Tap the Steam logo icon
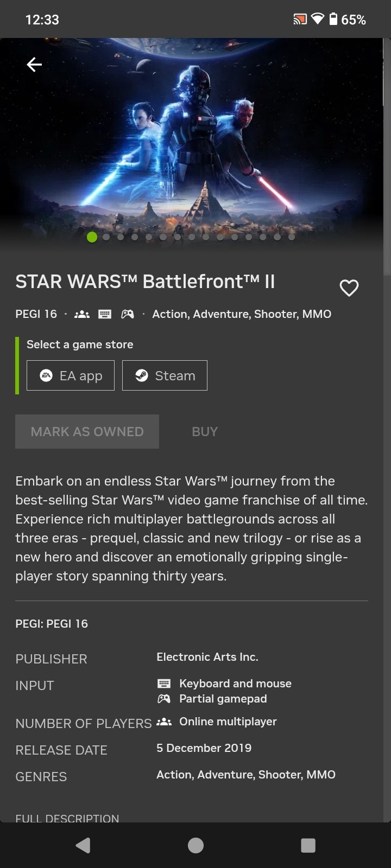The width and height of the screenshot is (391, 868). tap(142, 375)
